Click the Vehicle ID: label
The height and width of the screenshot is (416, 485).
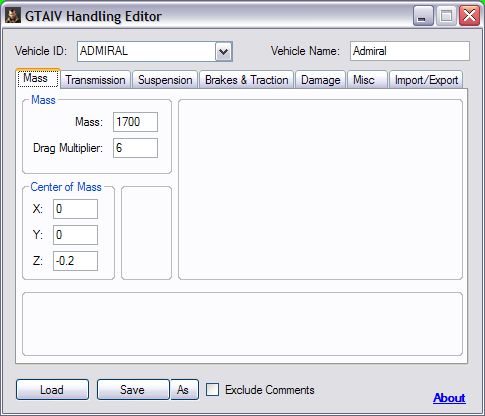tap(41, 51)
